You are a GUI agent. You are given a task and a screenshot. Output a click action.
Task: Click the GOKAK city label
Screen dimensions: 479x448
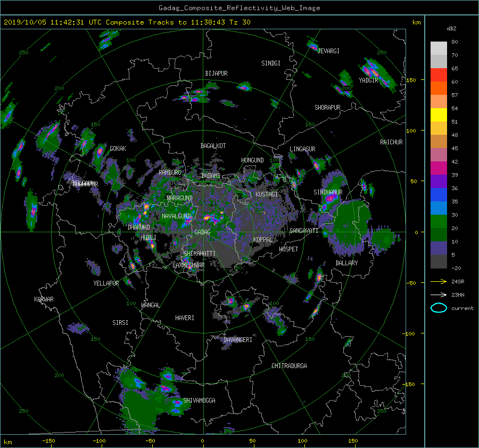pyautogui.click(x=118, y=149)
